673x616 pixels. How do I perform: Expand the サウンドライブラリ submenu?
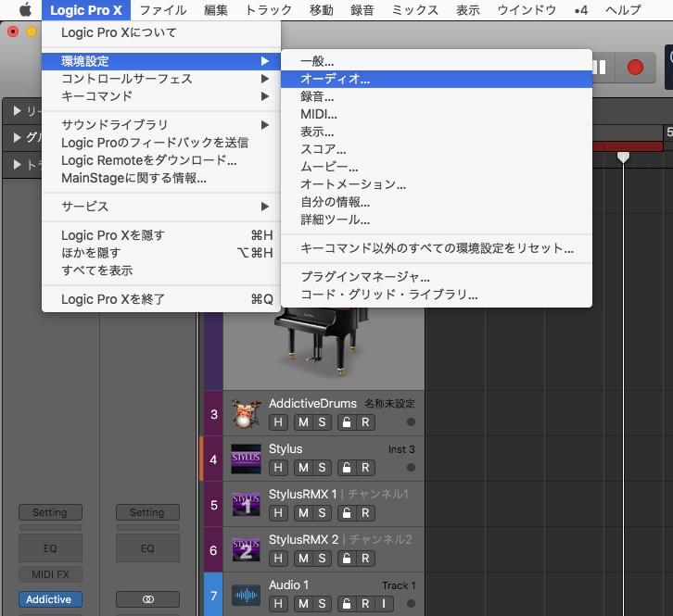coord(161,125)
